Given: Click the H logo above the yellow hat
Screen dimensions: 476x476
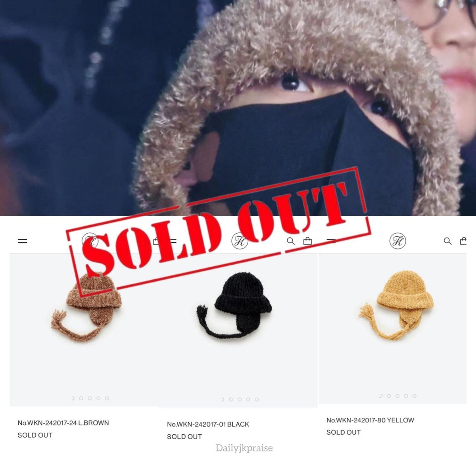Looking at the screenshot, I should (397, 241).
